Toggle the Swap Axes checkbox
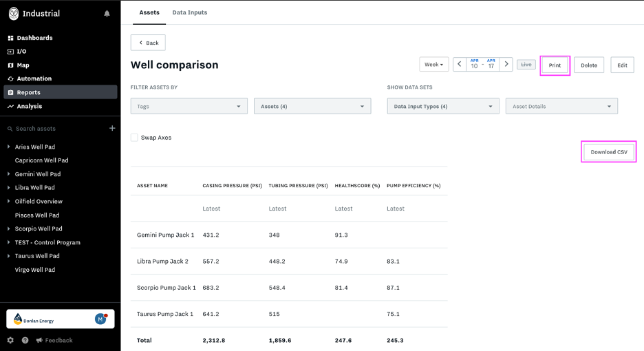 (x=134, y=138)
